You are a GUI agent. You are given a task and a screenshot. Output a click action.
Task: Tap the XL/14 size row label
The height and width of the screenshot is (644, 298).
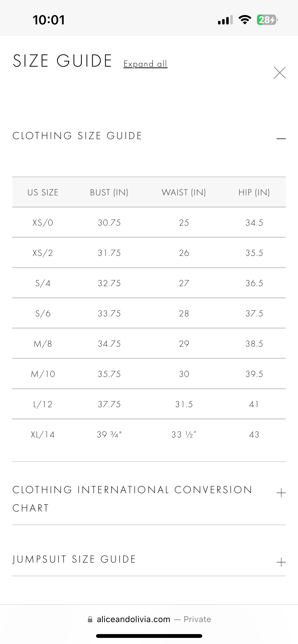point(43,435)
